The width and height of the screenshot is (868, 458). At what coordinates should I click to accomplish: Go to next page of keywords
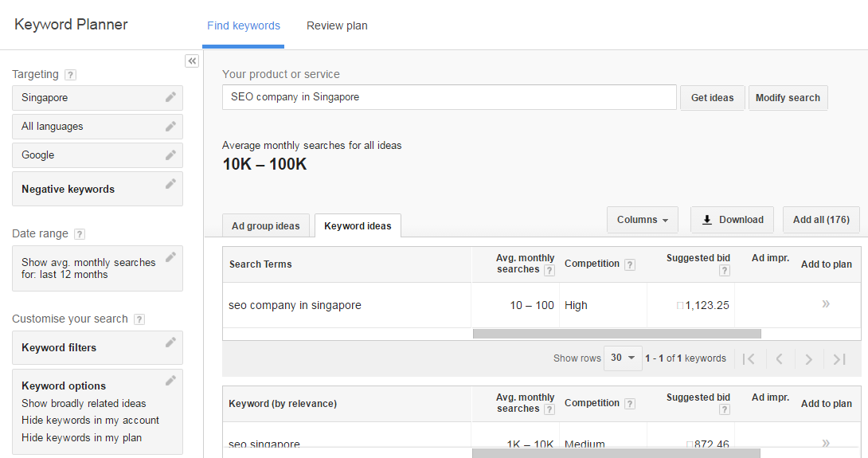pos(809,359)
